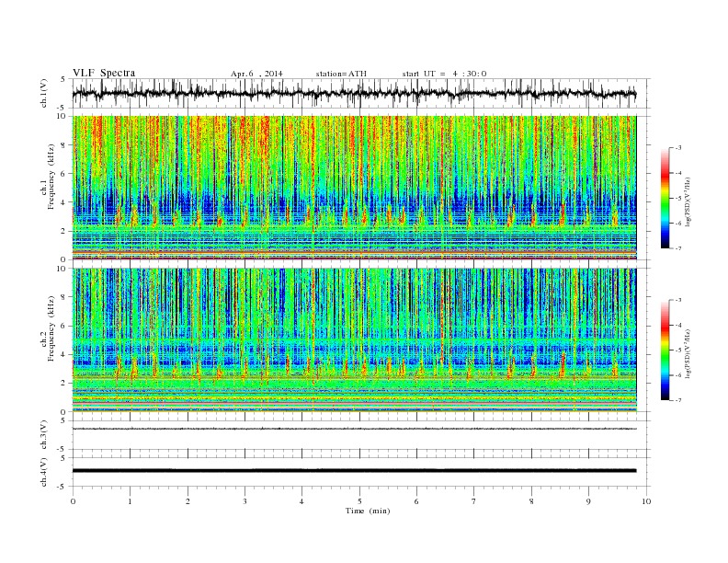Select the date text "Apr.6 , 2014"

click(256, 74)
